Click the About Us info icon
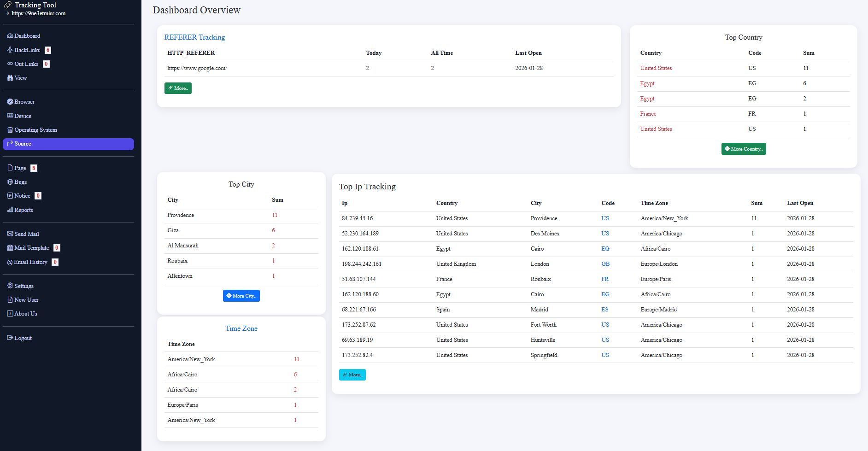This screenshot has width=868, height=451. tap(10, 314)
